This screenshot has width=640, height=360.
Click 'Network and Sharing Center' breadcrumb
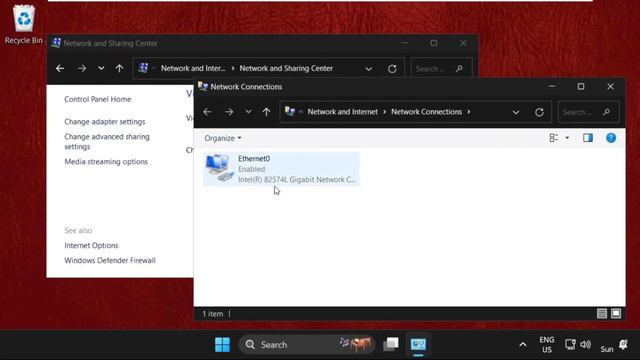click(x=286, y=68)
